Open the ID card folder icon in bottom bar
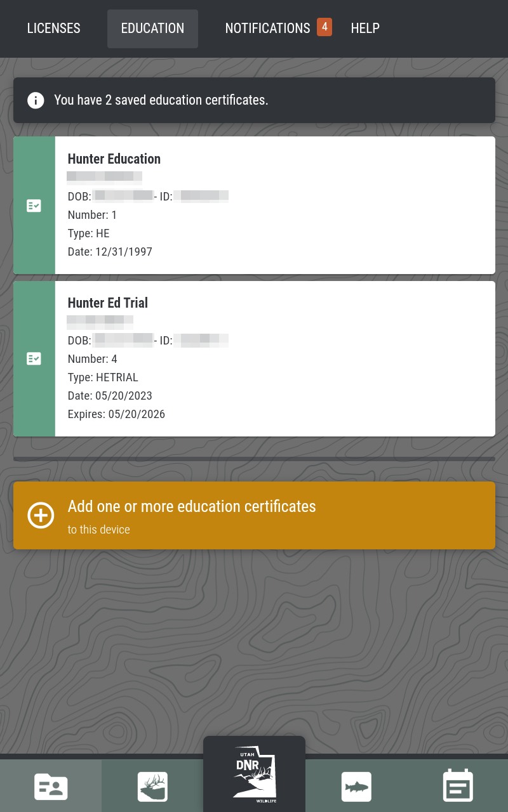The image size is (508, 812). (51, 787)
